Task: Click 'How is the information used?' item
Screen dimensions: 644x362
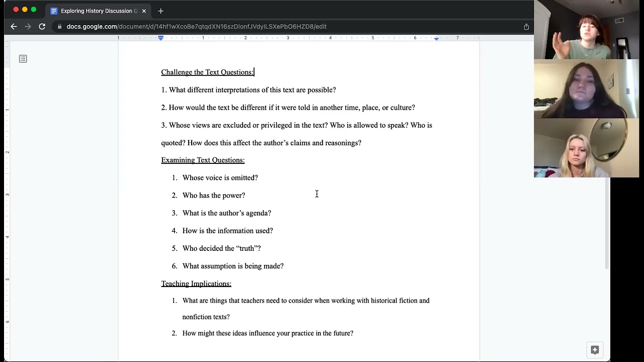Action: (x=227, y=231)
